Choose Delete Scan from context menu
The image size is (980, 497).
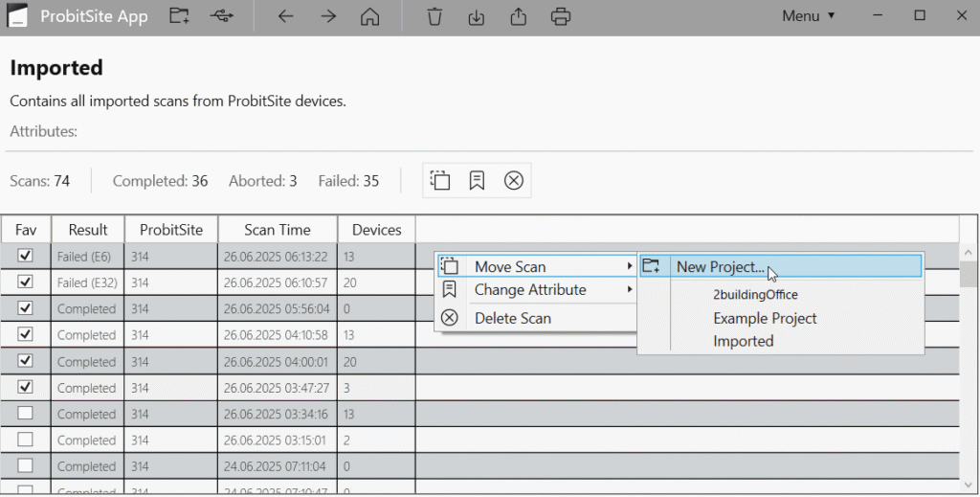(536, 318)
